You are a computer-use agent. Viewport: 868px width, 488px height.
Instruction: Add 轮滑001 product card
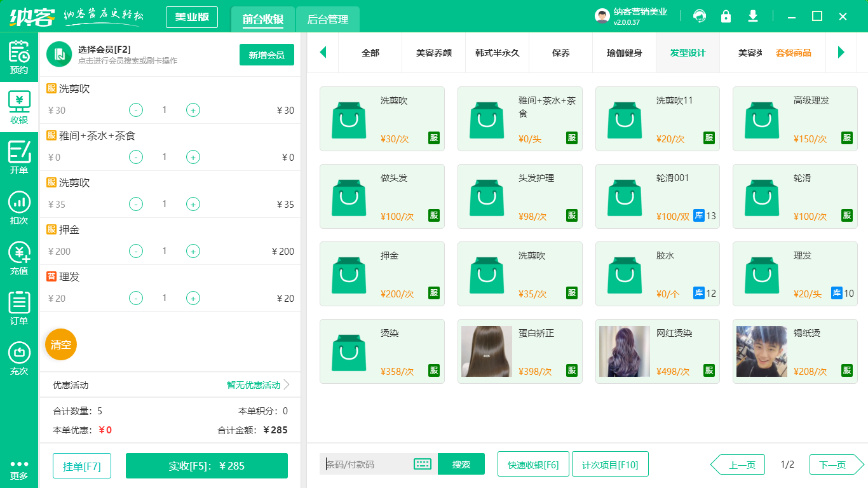point(658,196)
